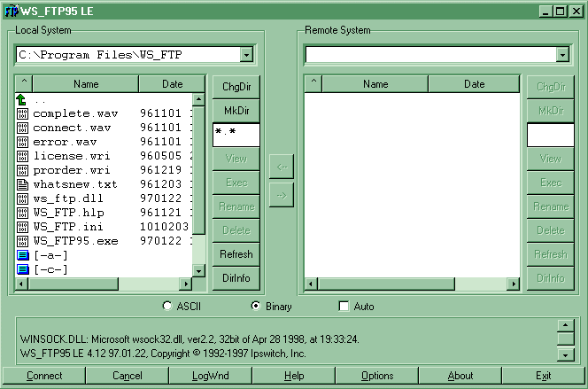Image resolution: width=588 pixels, height=389 pixels.
Task: Click the error.wav file icon
Action: pyautogui.click(x=22, y=142)
